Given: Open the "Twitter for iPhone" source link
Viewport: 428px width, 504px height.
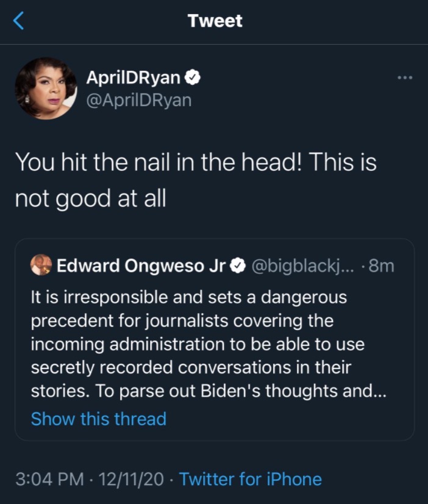Looking at the screenshot, I should tap(250, 479).
